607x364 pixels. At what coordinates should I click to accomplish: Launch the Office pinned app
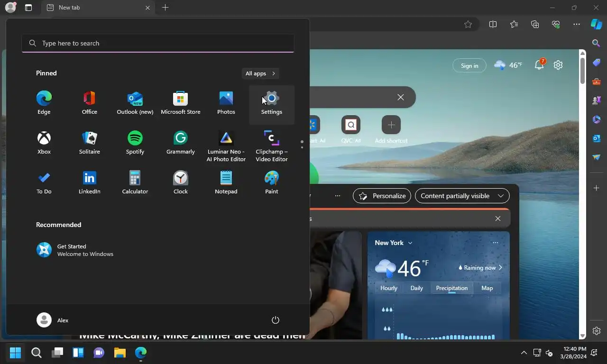pyautogui.click(x=90, y=104)
